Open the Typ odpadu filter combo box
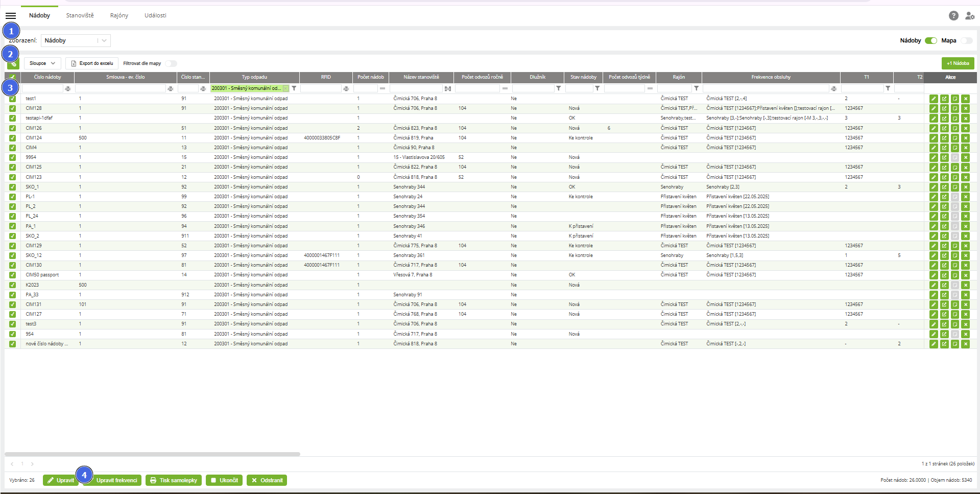Screen dimensions: 980x494 [x=250, y=88]
